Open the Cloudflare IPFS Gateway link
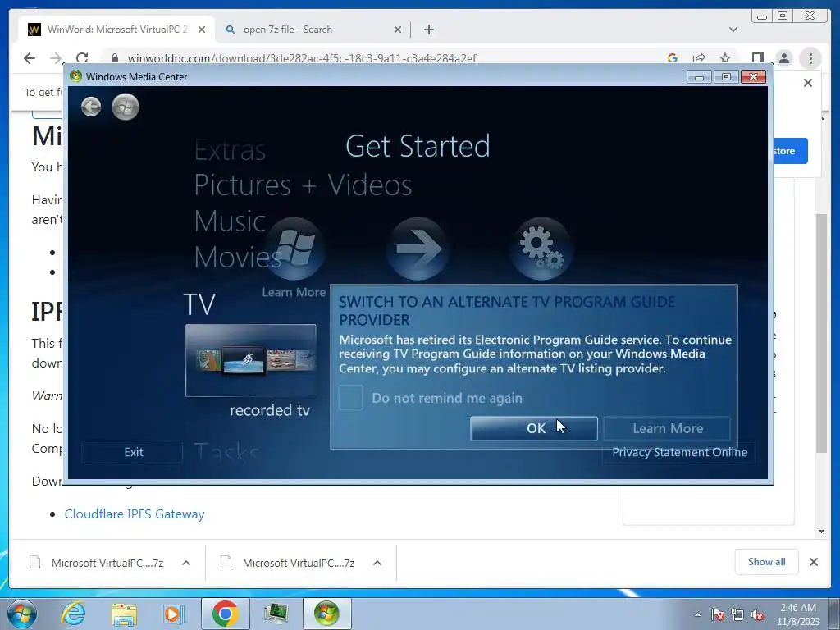The width and height of the screenshot is (840, 630). (135, 514)
